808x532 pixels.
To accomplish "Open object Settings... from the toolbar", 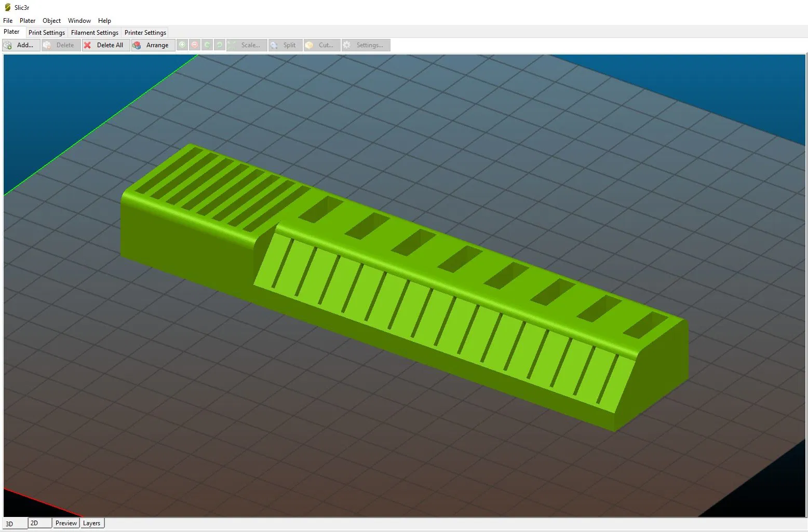I will [x=366, y=45].
